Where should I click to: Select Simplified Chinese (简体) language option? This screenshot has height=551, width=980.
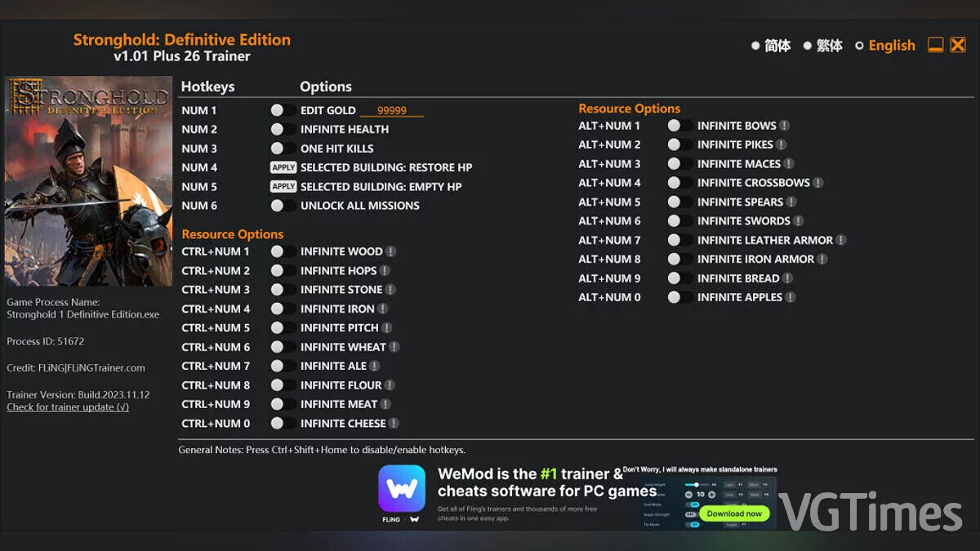coord(755,46)
